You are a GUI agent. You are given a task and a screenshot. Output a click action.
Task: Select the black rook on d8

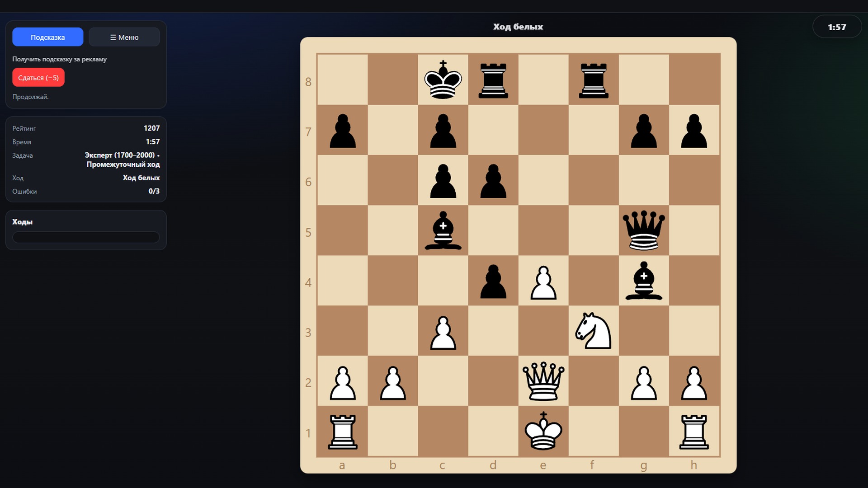[x=493, y=80]
